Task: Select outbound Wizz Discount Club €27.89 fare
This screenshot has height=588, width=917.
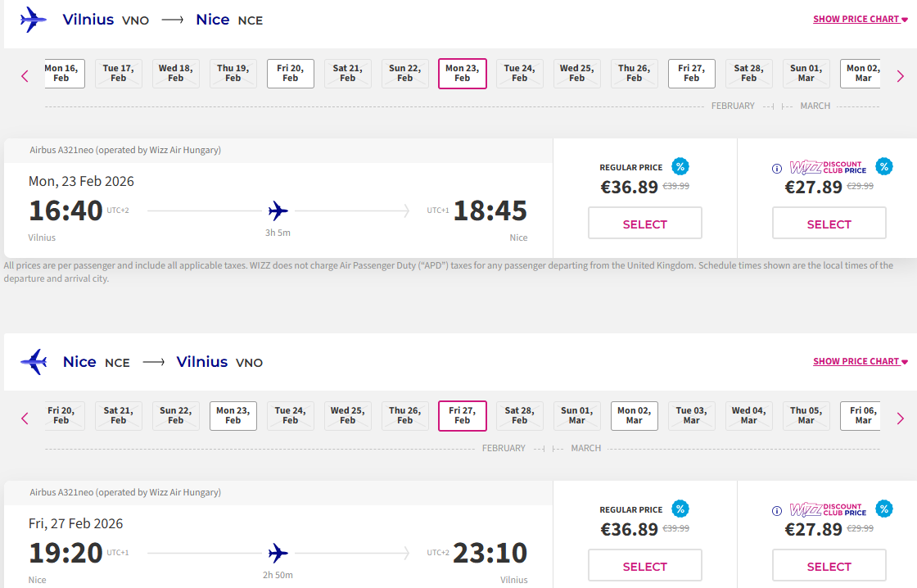Action: [829, 224]
